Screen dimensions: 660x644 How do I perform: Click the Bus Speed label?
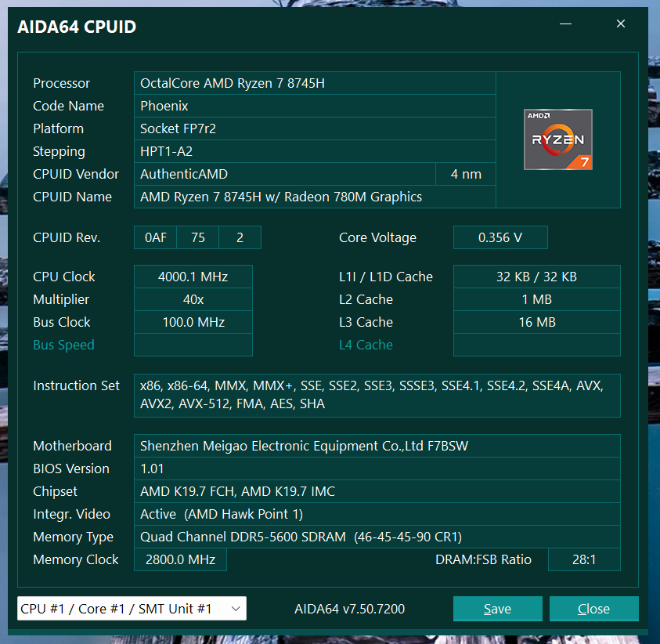click(63, 345)
